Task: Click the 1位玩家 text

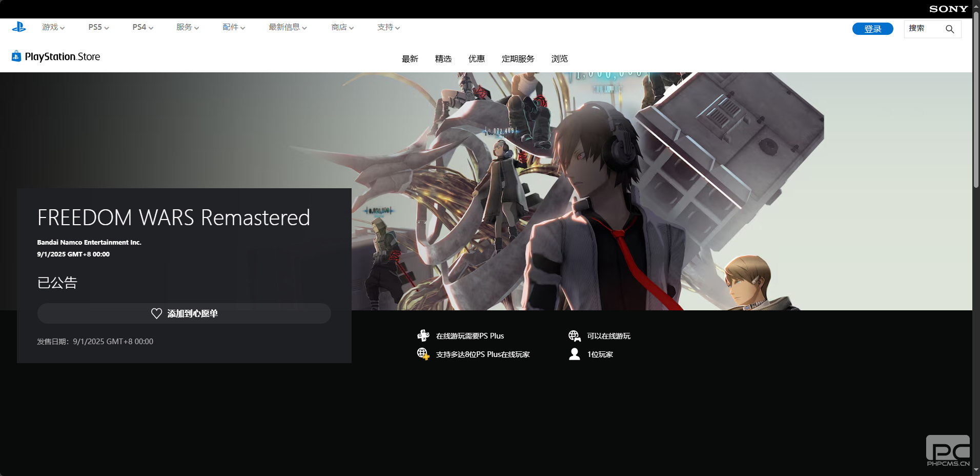Action: [600, 354]
